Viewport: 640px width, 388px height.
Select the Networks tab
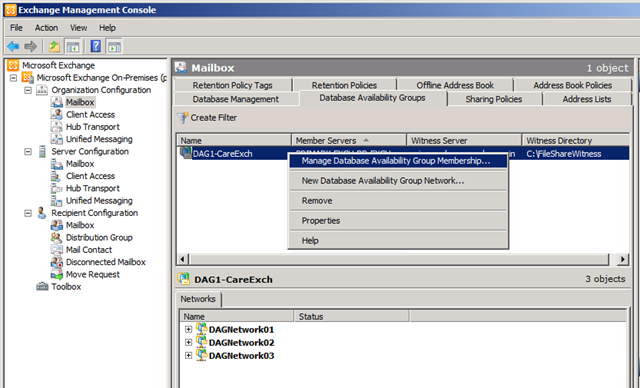198,299
